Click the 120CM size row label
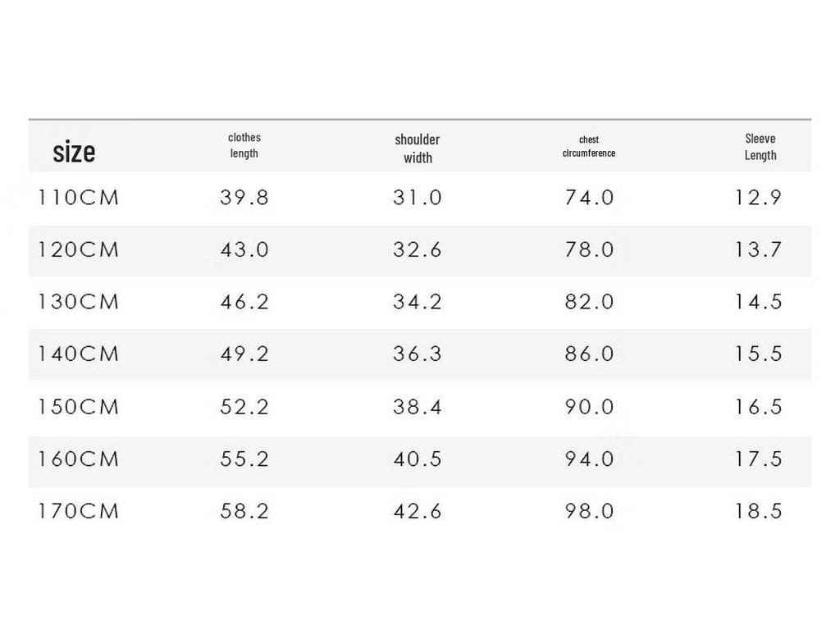This screenshot has height=630, width=840. 78,249
